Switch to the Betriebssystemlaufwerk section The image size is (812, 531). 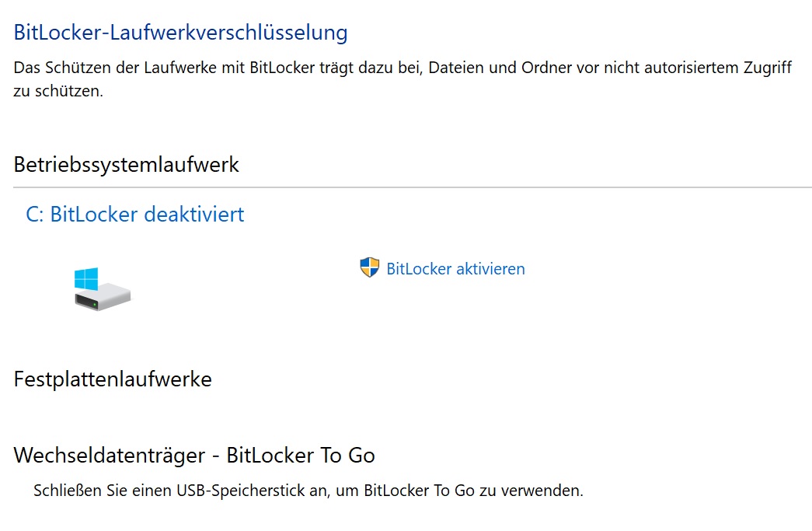127,165
